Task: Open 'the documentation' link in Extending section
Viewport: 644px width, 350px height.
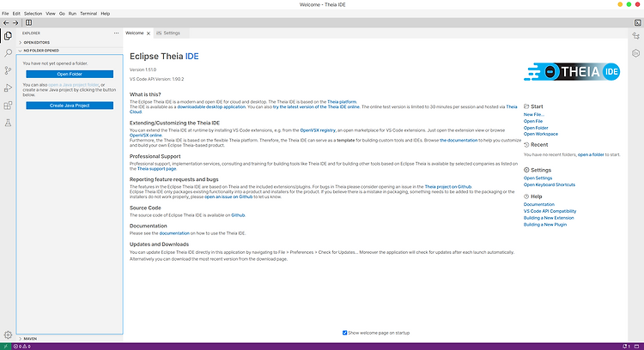Action: pos(459,141)
